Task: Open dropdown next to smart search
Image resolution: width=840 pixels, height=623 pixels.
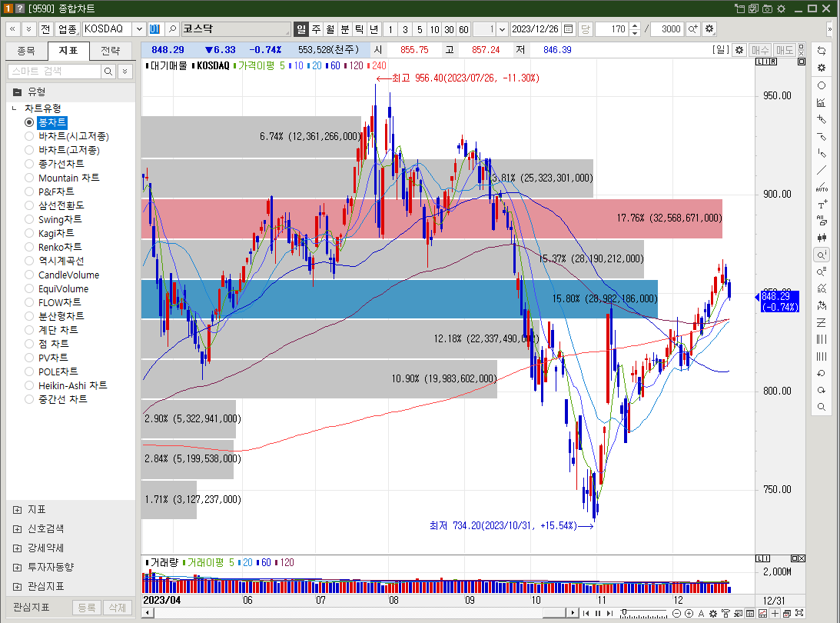Action: 125,72
